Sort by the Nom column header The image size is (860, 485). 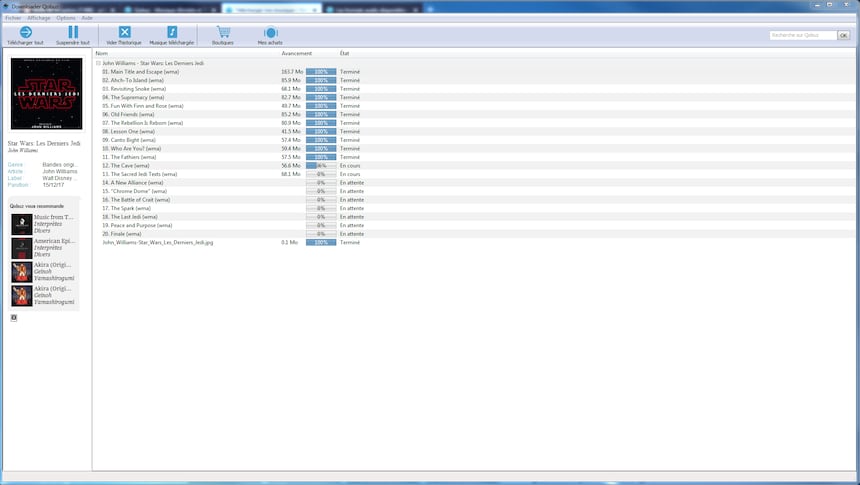[101, 53]
